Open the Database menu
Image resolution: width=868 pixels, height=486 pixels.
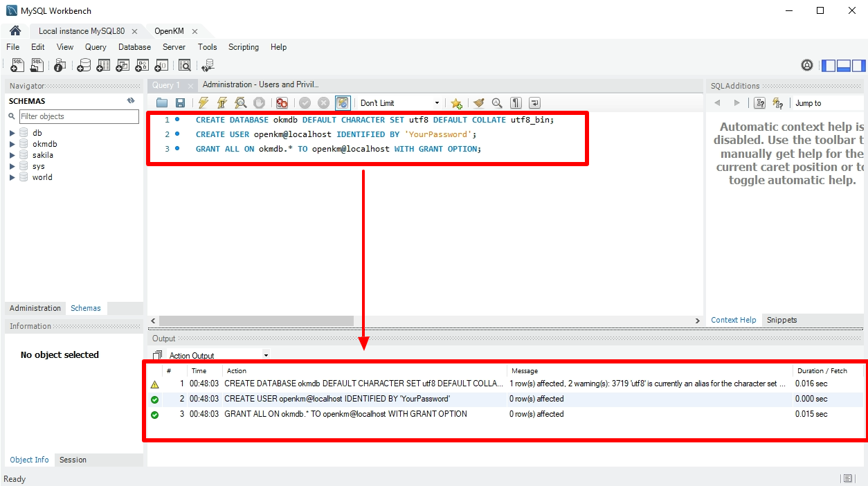click(134, 47)
